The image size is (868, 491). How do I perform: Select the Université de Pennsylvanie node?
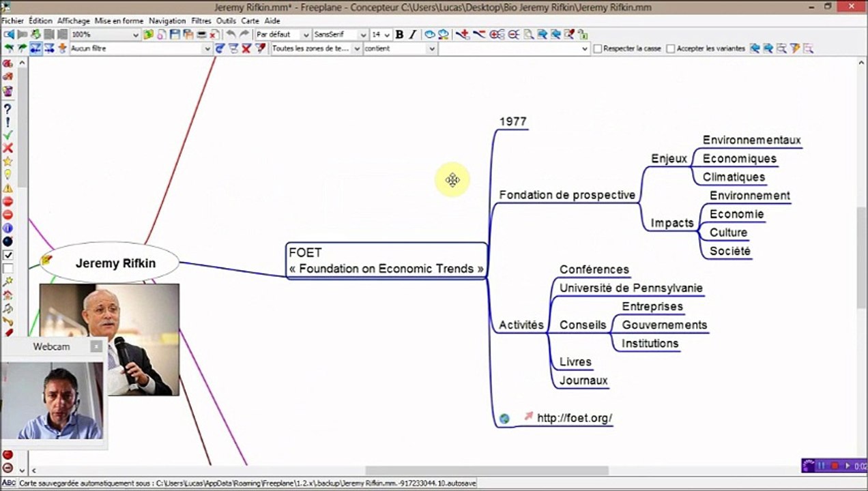tap(631, 288)
